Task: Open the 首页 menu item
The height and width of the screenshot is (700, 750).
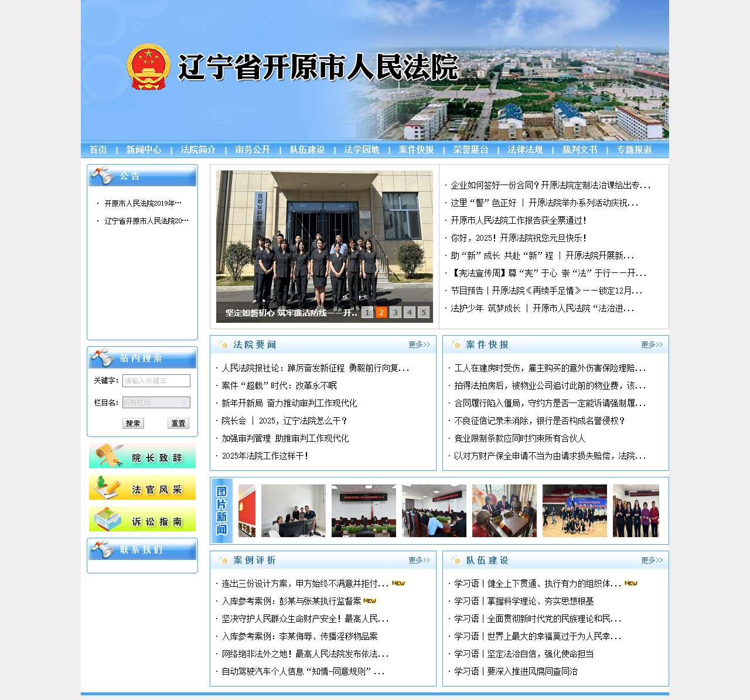Action: pyautogui.click(x=98, y=150)
